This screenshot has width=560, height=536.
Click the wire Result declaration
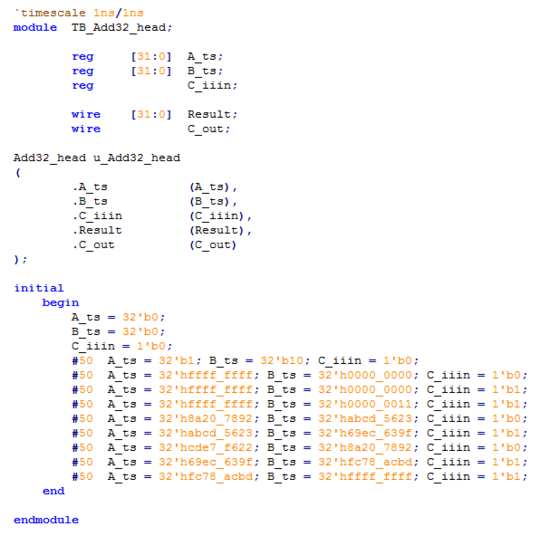154,114
